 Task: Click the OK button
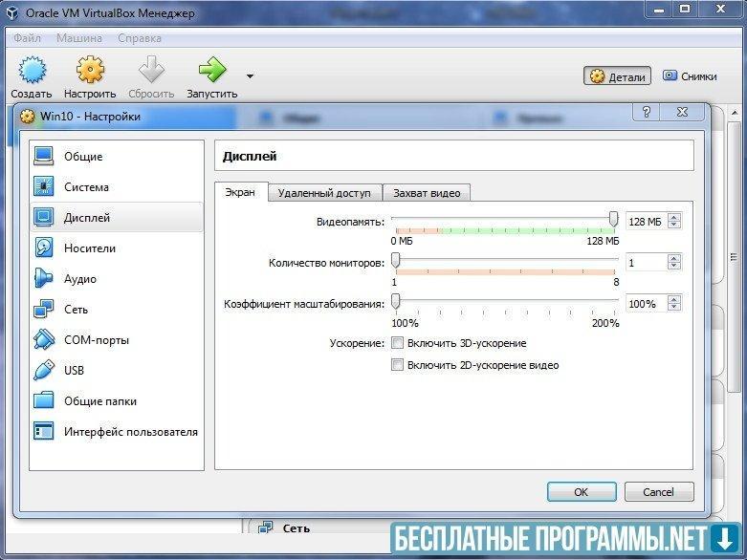581,492
